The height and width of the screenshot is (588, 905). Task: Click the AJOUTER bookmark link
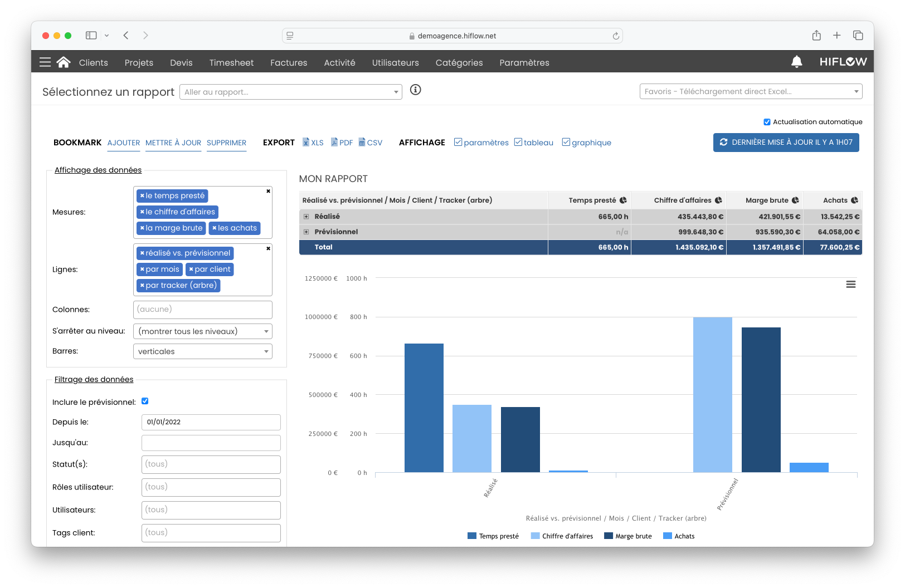(x=124, y=143)
